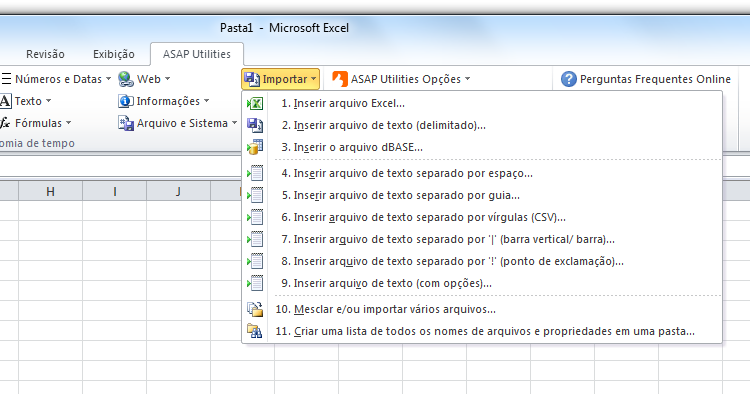Select 'Criar uma lista de todos os nomes' entry
Screen dimensions: 750x394
(x=482, y=331)
